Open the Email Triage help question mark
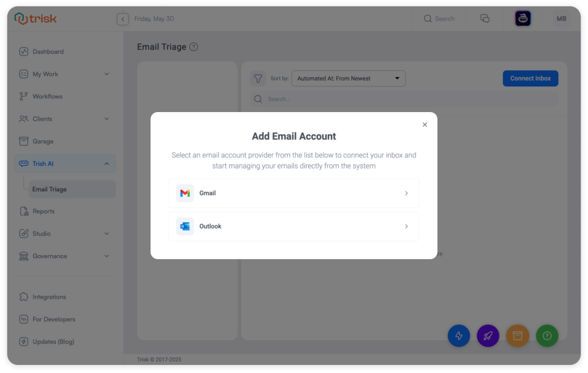Image resolution: width=588 pixels, height=373 pixels. click(194, 47)
